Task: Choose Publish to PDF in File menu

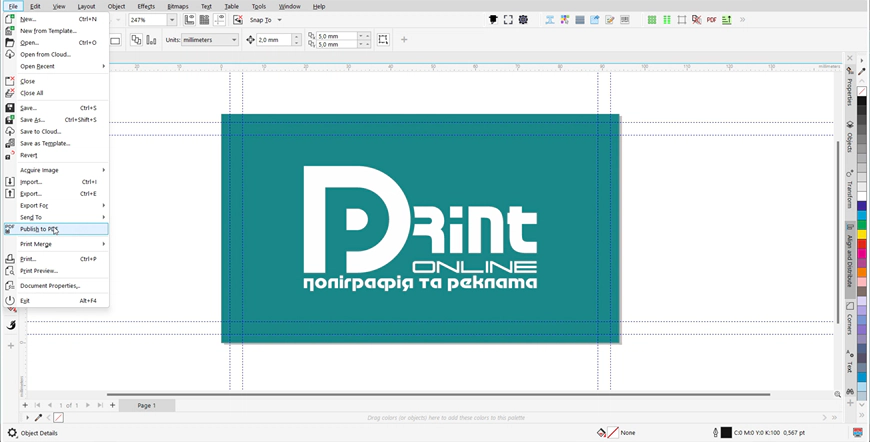Action: pos(56,229)
